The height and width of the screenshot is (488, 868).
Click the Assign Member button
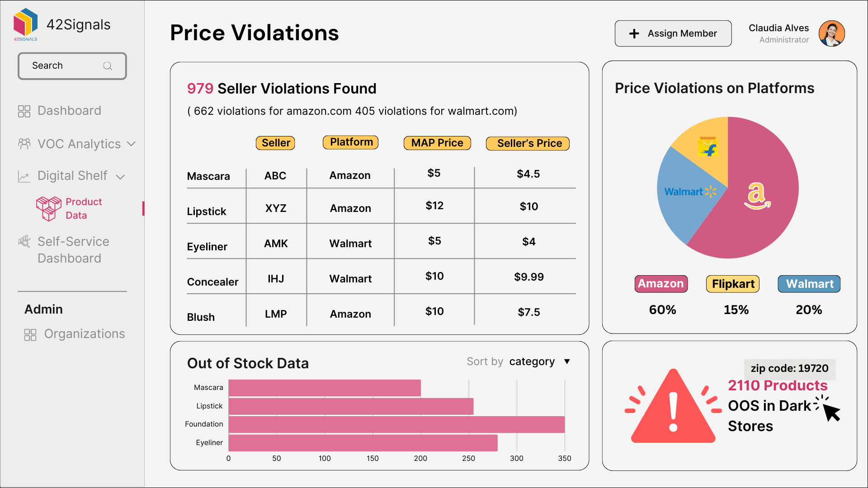coord(673,33)
